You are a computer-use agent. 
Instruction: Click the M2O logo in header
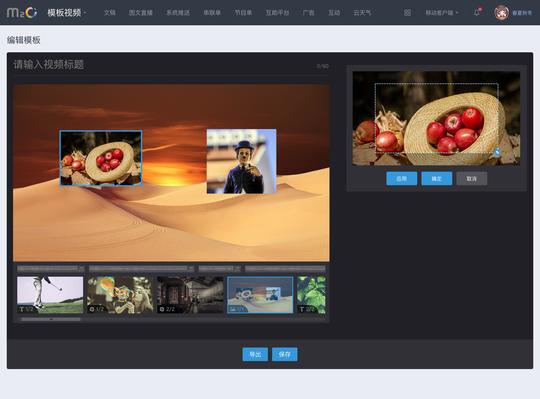(22, 13)
